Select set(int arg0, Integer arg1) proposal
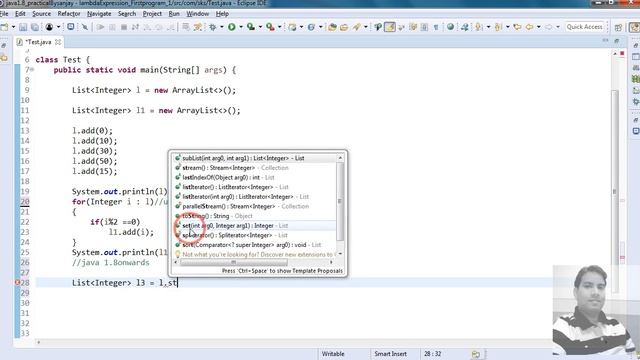 [x=255, y=225]
